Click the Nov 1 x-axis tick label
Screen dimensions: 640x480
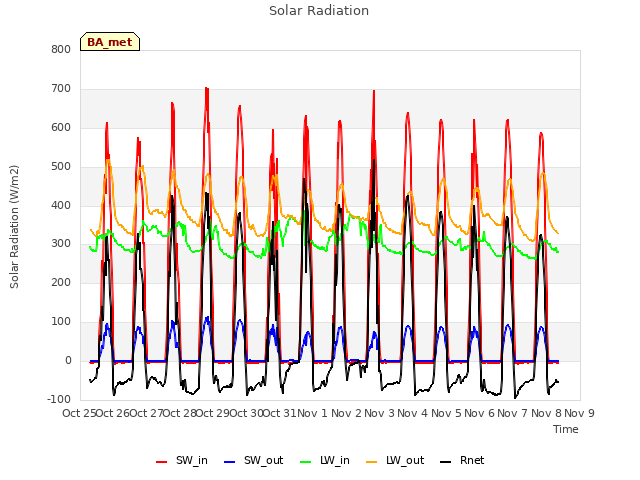pos(312,413)
